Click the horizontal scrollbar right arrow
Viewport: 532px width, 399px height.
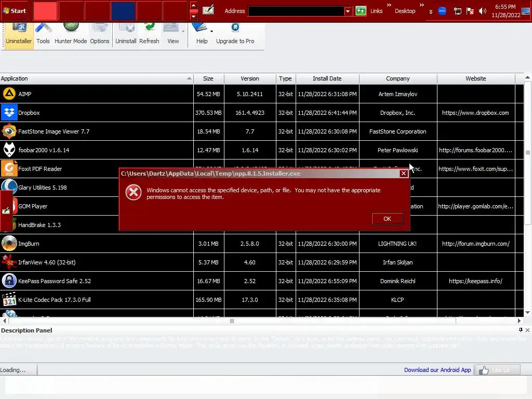click(x=519, y=321)
